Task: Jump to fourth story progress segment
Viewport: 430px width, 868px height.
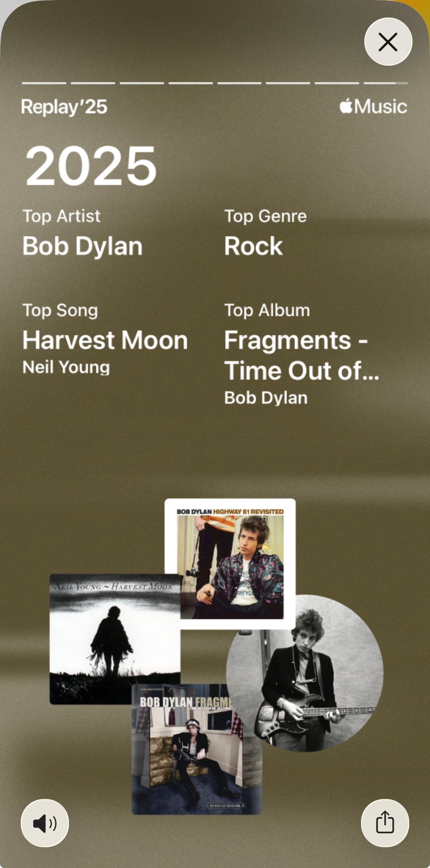Action: tap(191, 83)
